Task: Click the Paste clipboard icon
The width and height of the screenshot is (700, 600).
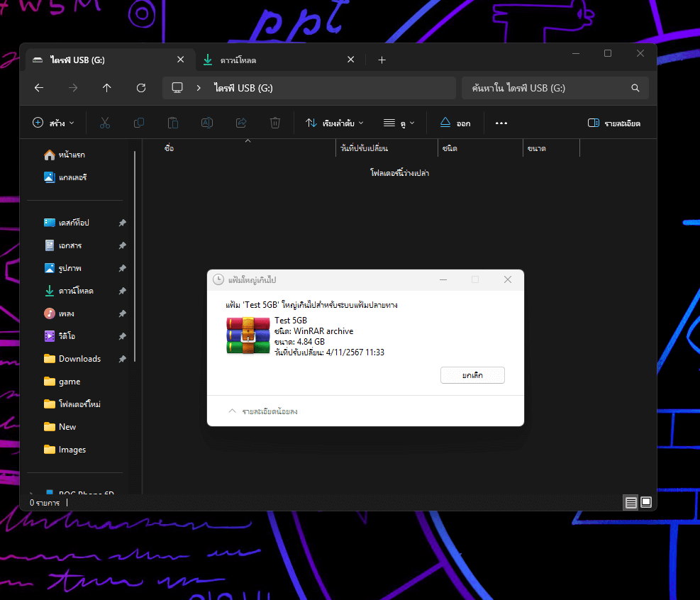Action: (173, 123)
